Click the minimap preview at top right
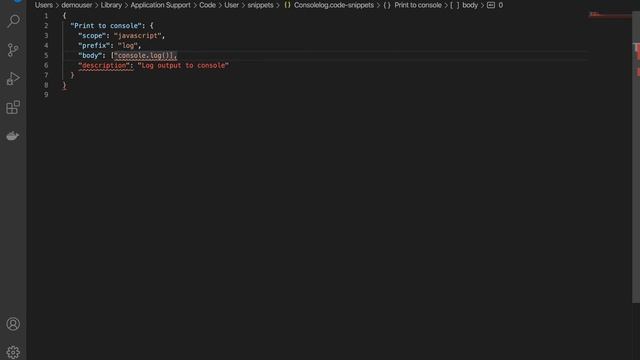Image resolution: width=640 pixels, height=360 pixels. point(609,16)
